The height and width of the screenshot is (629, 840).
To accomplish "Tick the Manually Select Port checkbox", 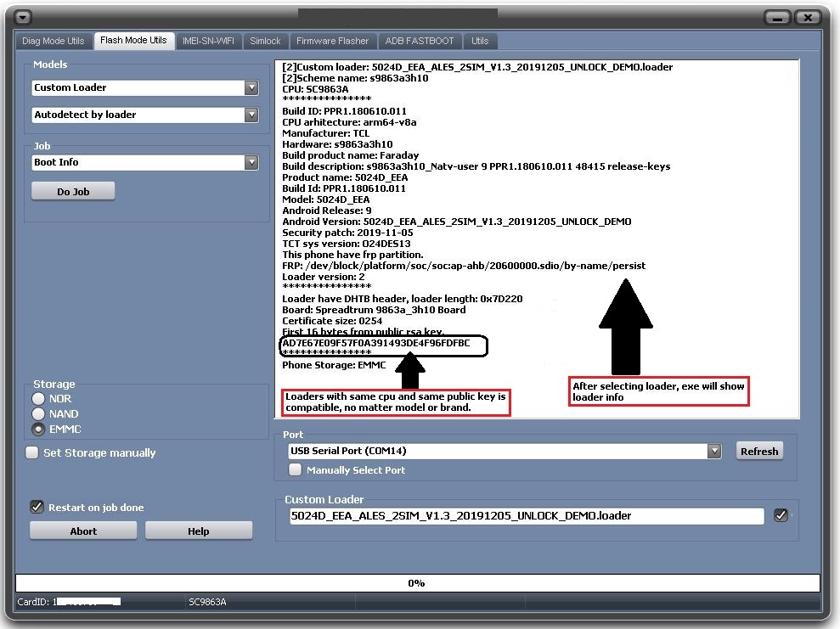I will coord(296,470).
